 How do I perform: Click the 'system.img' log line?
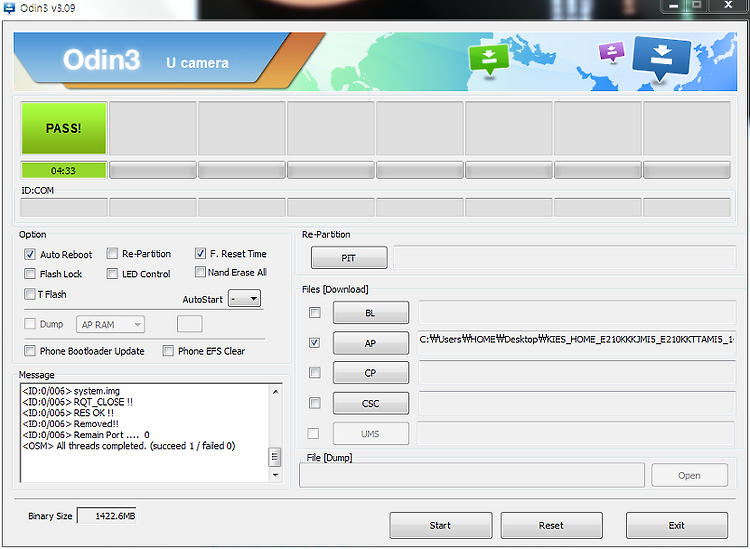click(x=71, y=391)
